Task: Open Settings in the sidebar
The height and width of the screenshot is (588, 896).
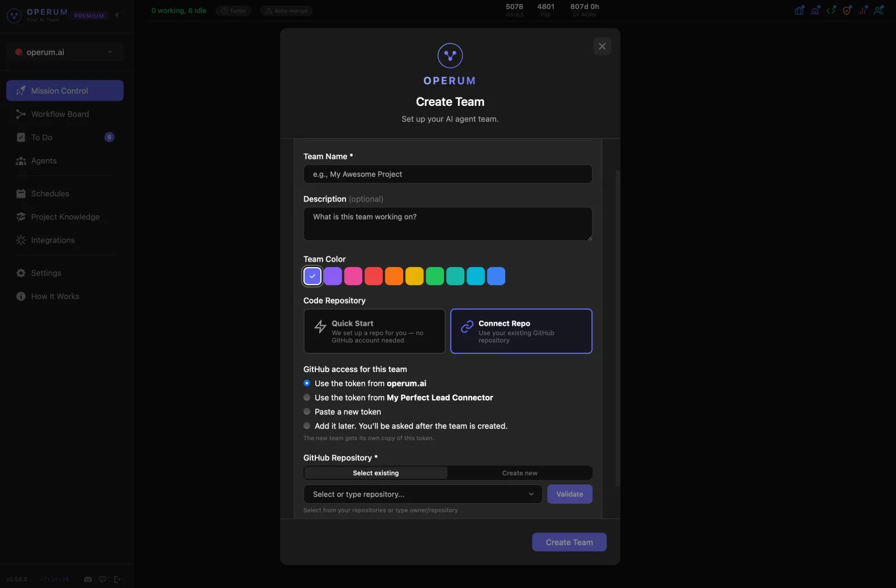Action: [65, 273]
